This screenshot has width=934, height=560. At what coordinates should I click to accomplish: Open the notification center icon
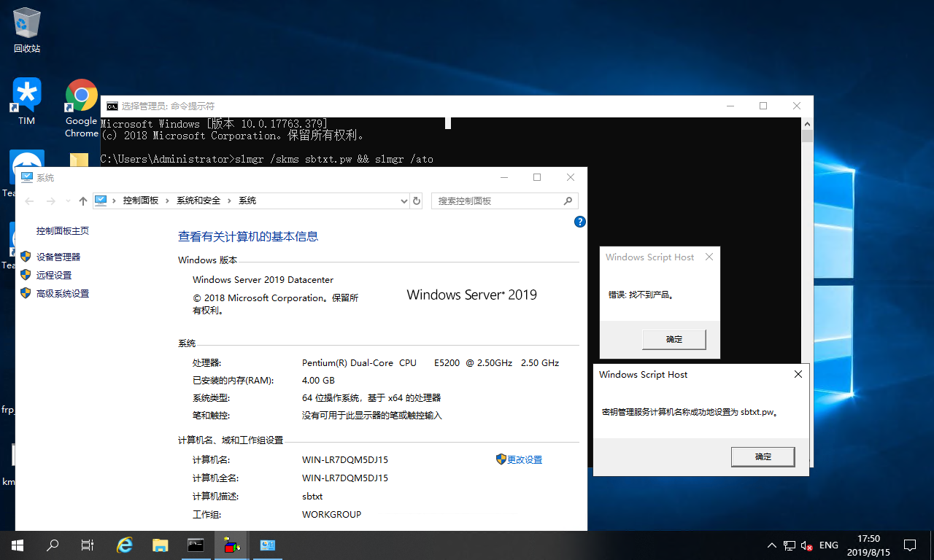coord(910,545)
